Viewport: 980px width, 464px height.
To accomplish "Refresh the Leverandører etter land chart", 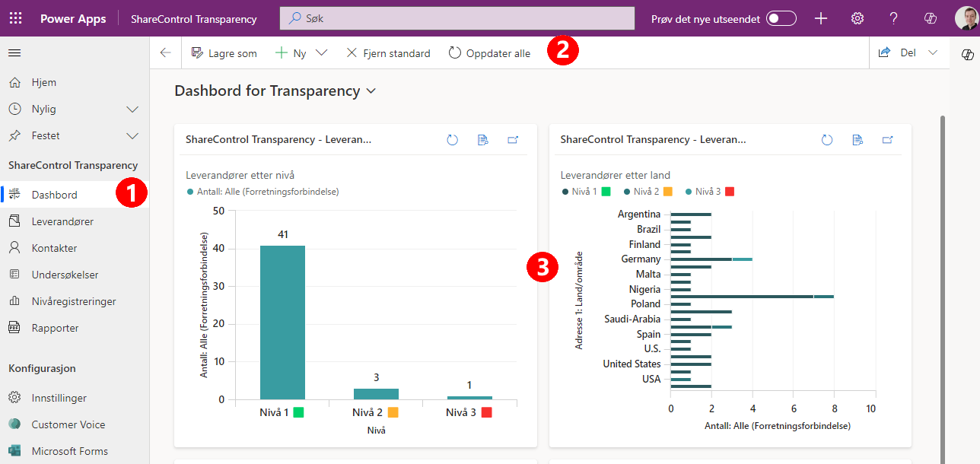I will (827, 140).
